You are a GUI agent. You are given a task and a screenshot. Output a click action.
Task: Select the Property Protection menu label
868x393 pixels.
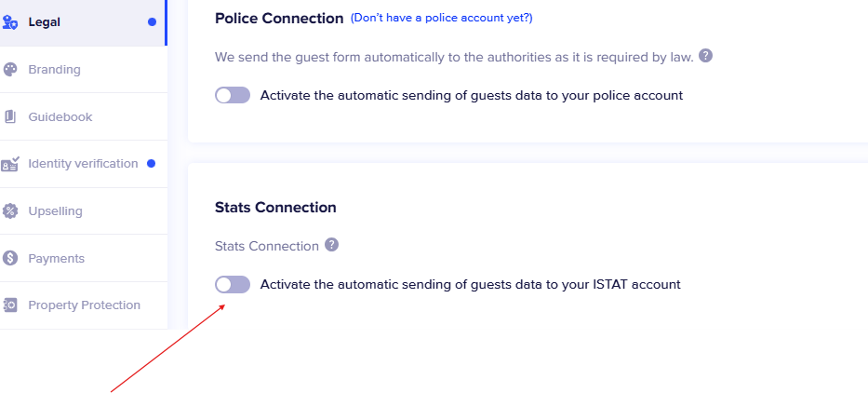pyautogui.click(x=84, y=305)
